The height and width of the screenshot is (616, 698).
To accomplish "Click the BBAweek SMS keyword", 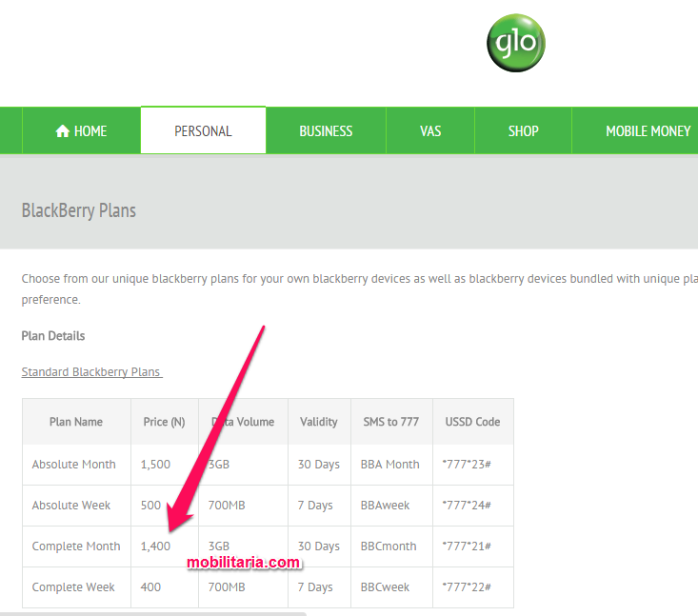I will pos(385,506).
